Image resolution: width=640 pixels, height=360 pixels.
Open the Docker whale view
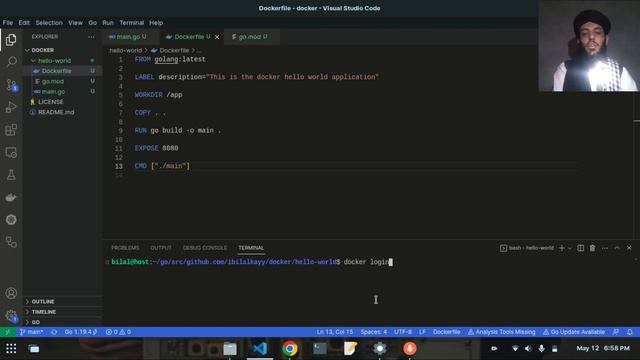(11, 198)
